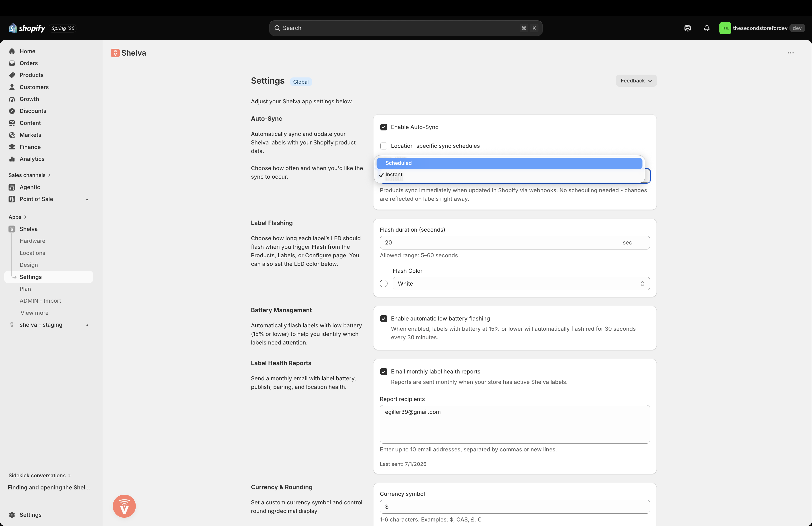Click View more in Shelva menu

(34, 313)
